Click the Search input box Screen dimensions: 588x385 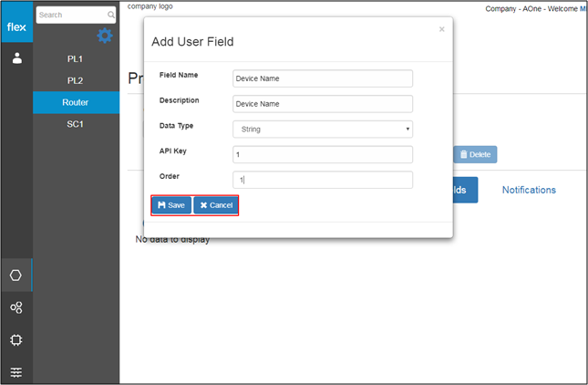point(76,15)
